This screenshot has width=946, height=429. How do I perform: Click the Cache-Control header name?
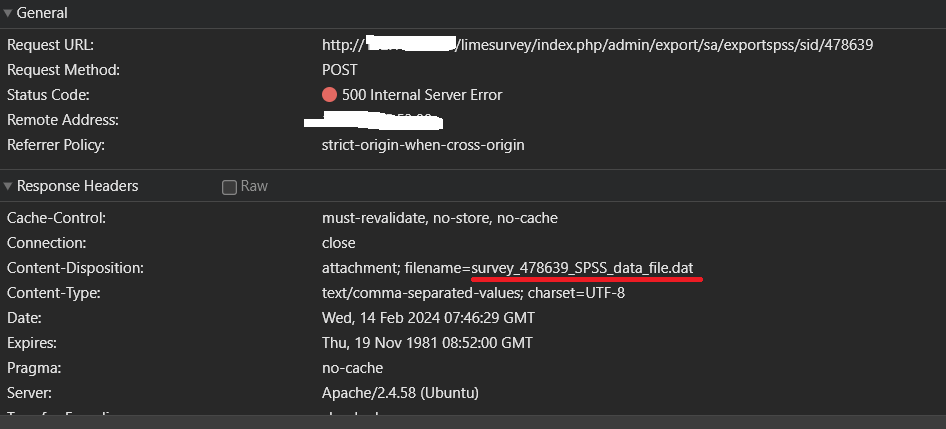(x=56, y=218)
